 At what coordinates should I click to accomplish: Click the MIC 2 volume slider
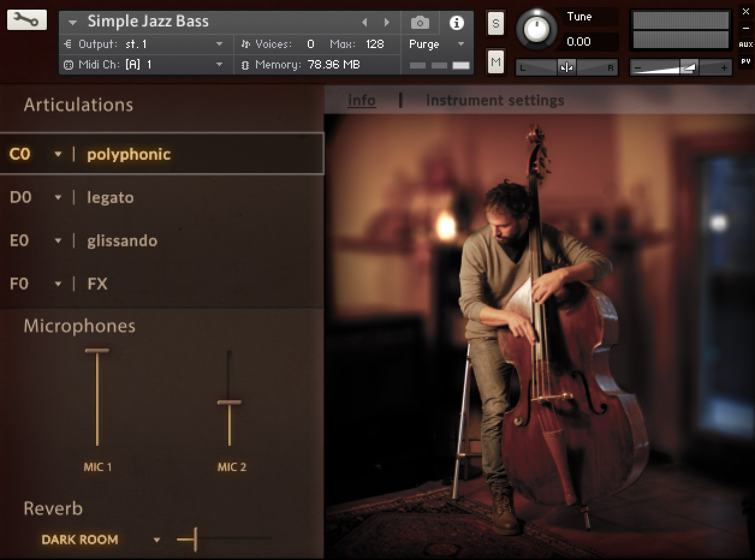[231, 401]
